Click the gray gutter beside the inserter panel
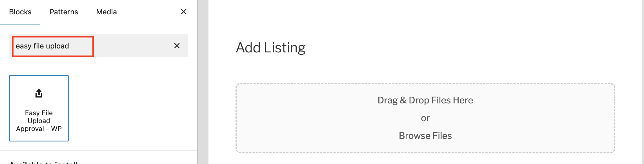This screenshot has height=164, width=644. [203, 85]
